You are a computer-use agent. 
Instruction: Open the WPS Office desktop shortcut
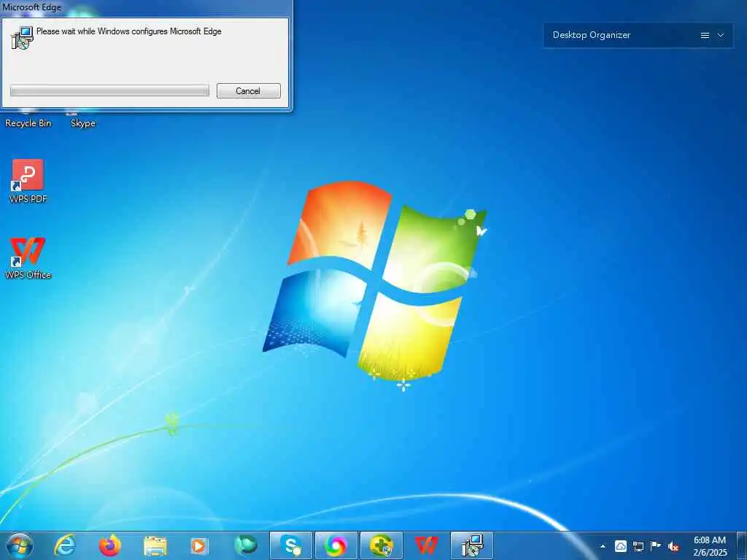point(28,257)
